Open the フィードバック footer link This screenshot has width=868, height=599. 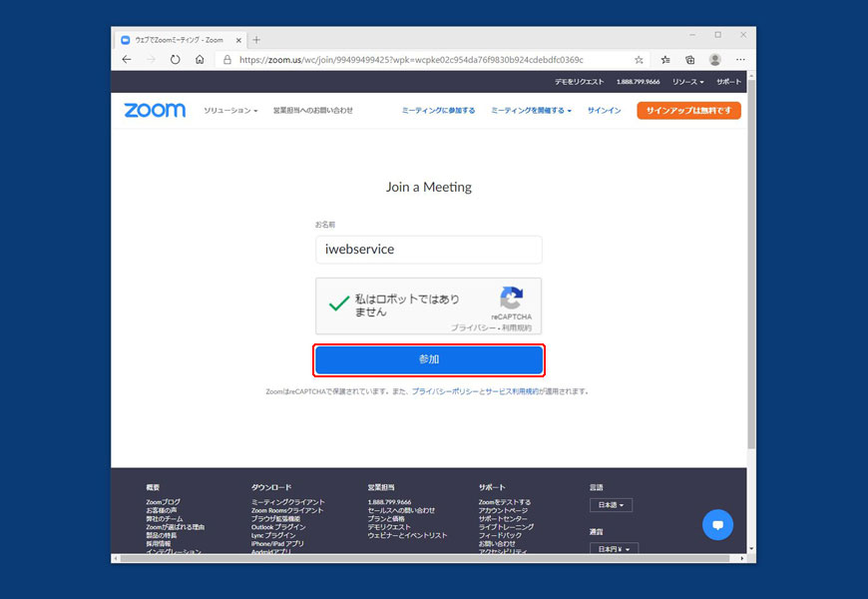[x=500, y=535]
